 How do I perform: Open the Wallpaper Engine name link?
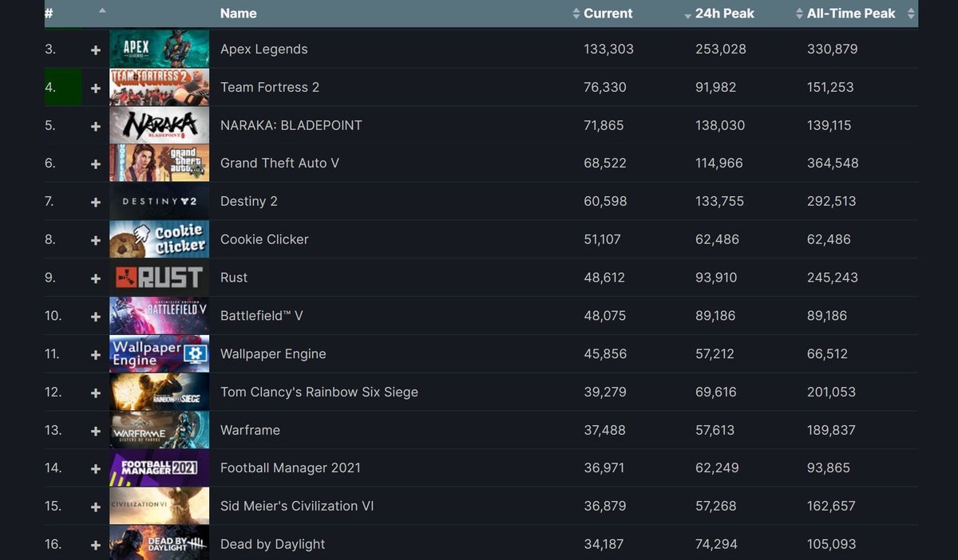point(273,354)
